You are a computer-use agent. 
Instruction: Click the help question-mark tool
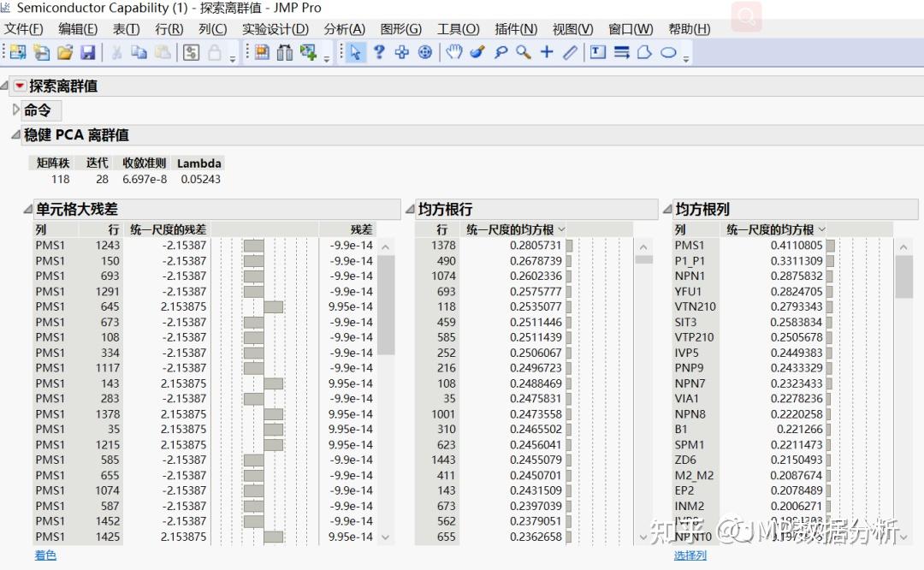380,52
